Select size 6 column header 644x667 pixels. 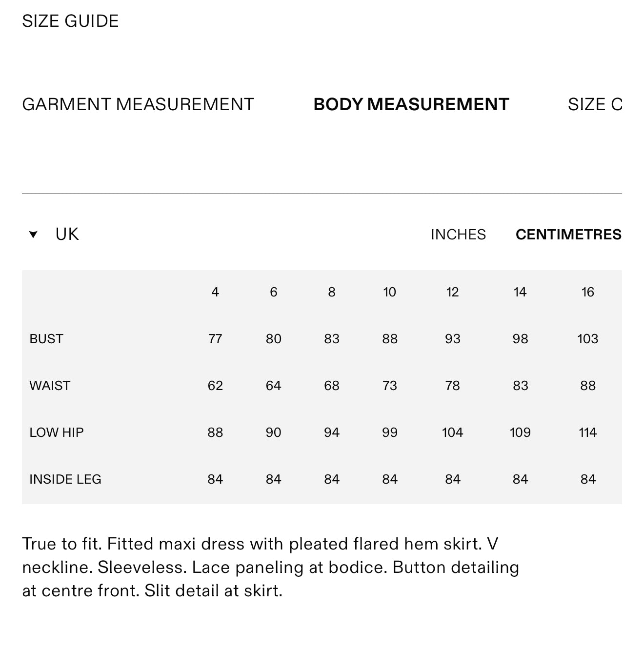(x=274, y=292)
